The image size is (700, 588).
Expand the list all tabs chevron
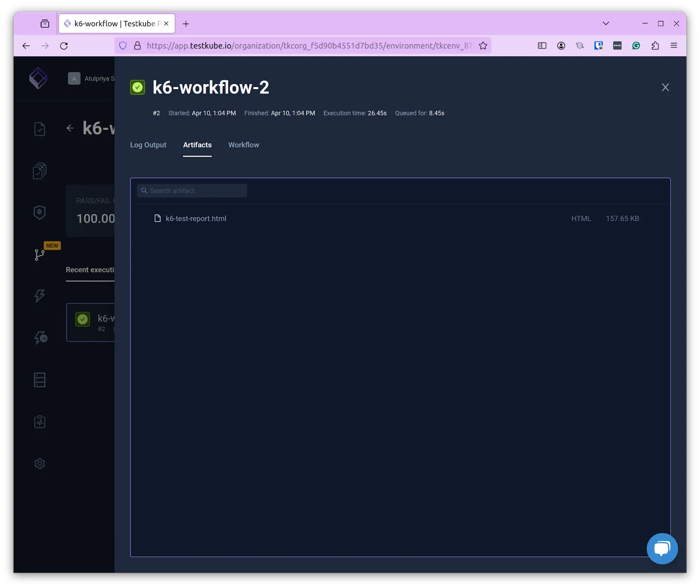[605, 23]
